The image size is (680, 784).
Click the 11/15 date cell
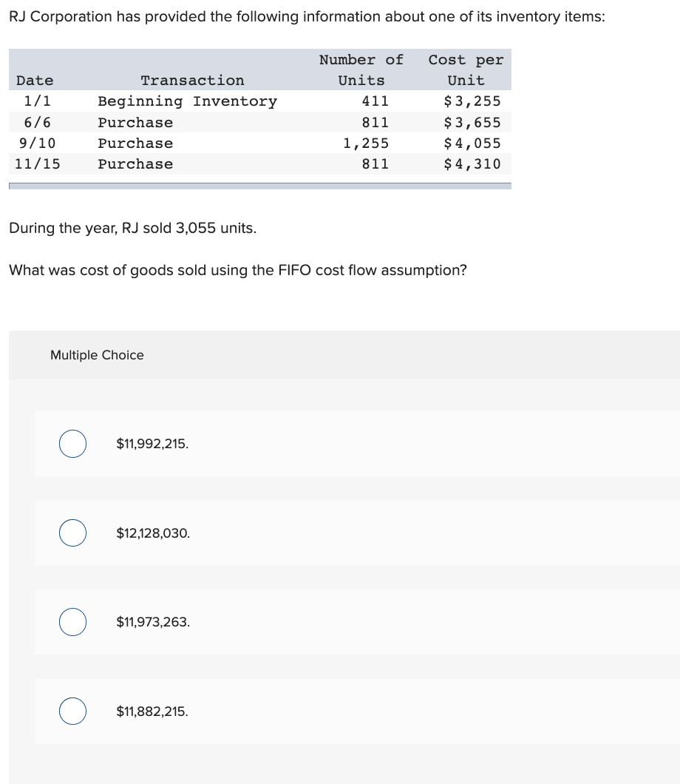[38, 163]
